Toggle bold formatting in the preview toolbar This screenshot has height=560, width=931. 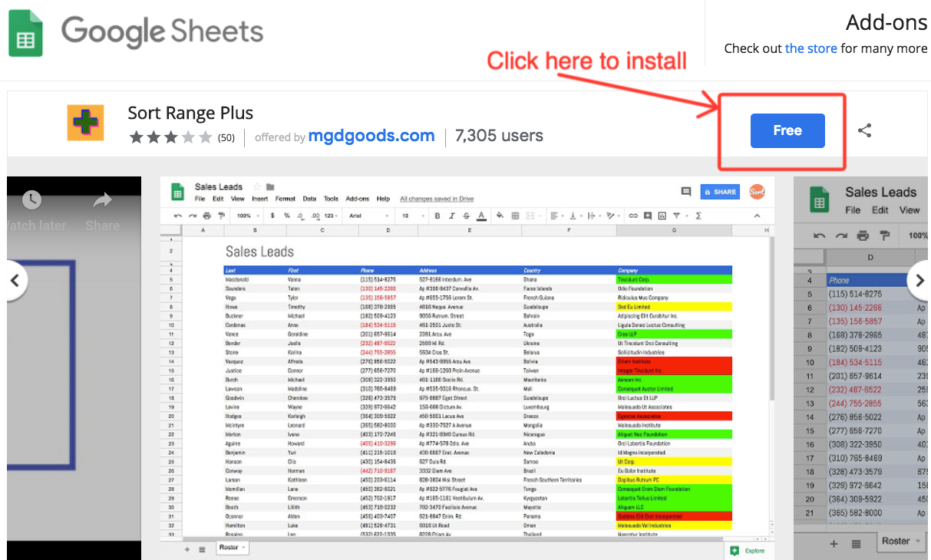437,216
